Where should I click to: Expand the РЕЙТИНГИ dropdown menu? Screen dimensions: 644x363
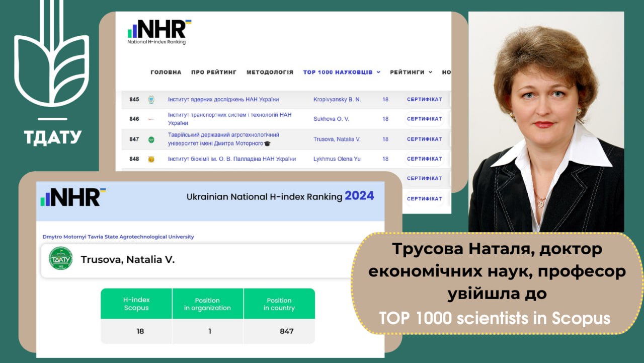point(411,72)
